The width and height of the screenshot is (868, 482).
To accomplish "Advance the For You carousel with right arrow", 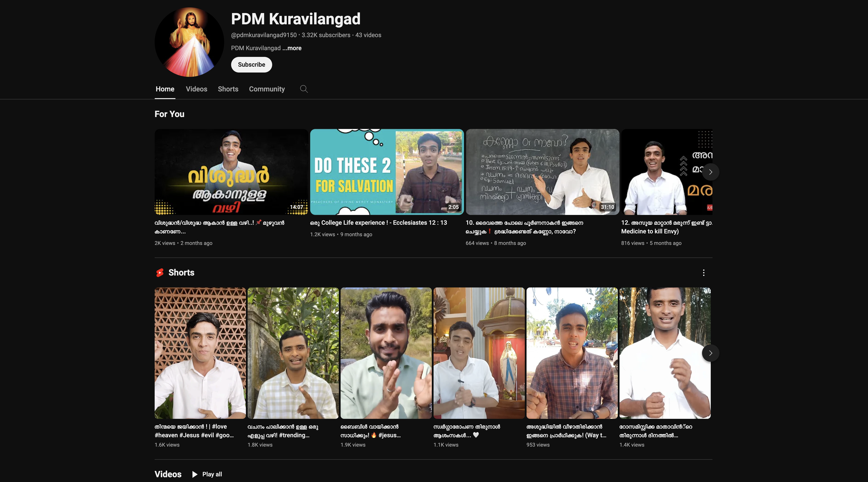I will [x=711, y=172].
